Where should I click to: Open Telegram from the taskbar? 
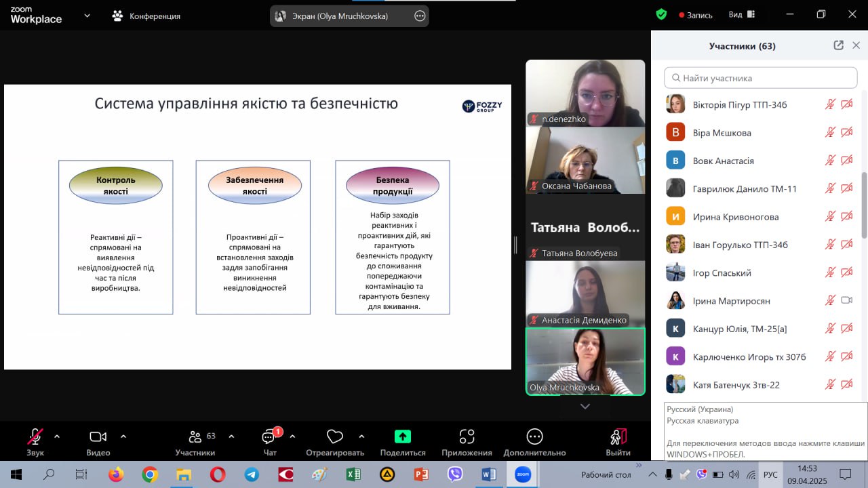(252, 474)
